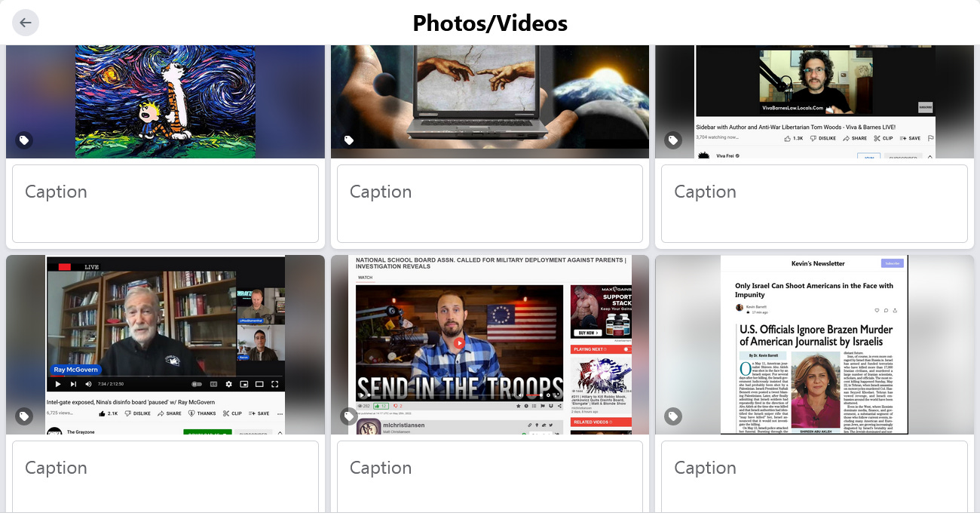
Task: Go back using the arrow button
Action: [26, 23]
